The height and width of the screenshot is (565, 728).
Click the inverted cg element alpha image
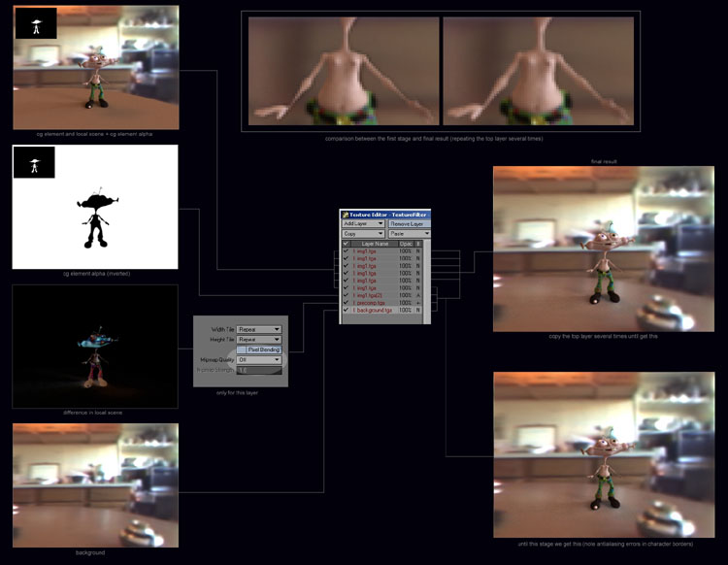click(95, 207)
